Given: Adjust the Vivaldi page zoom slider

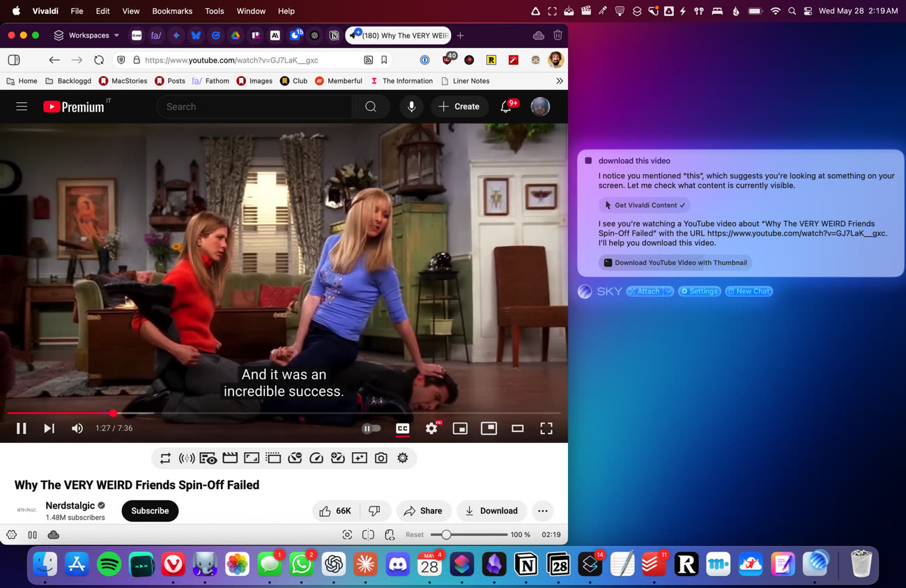Looking at the screenshot, I should pos(468,534).
